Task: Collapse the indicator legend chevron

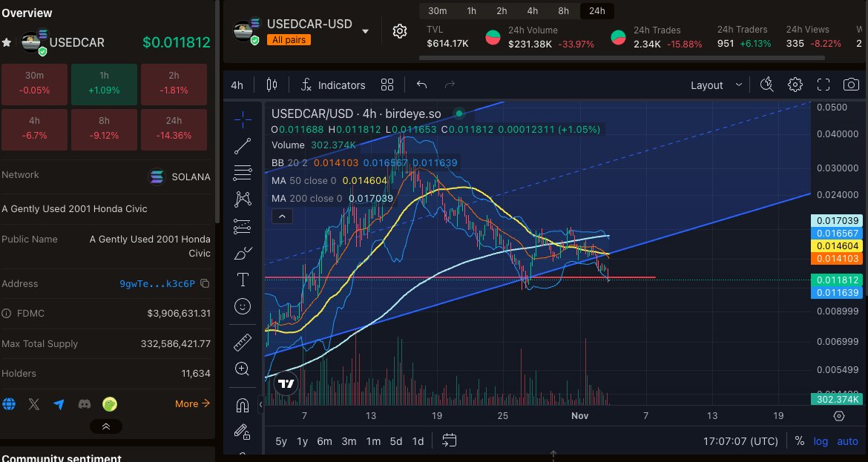Action: pos(282,217)
